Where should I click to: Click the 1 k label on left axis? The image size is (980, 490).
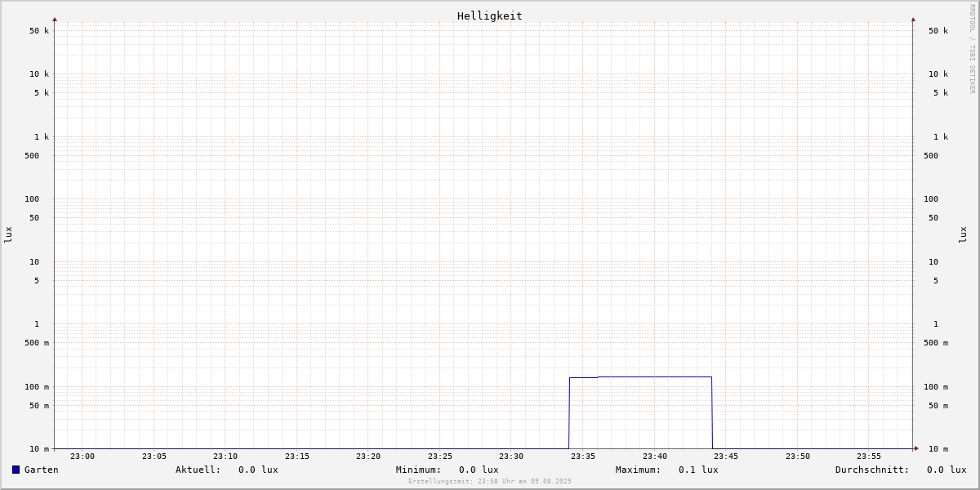point(42,137)
